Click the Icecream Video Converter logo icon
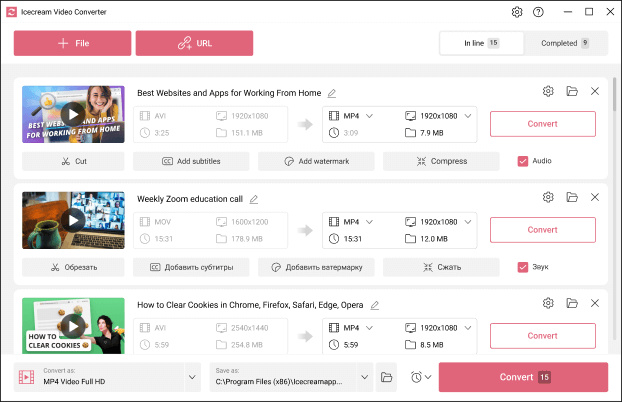622x402 pixels. click(x=12, y=12)
